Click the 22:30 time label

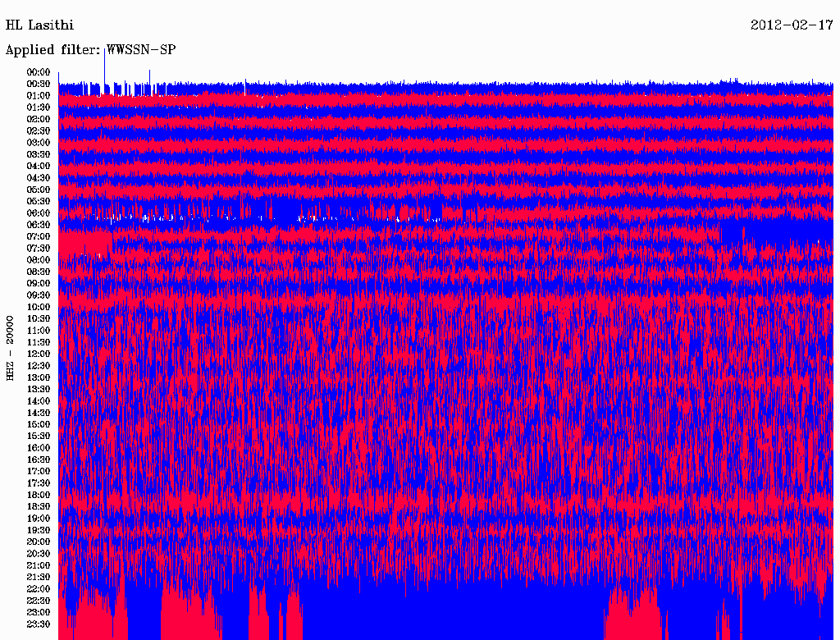click(x=39, y=601)
